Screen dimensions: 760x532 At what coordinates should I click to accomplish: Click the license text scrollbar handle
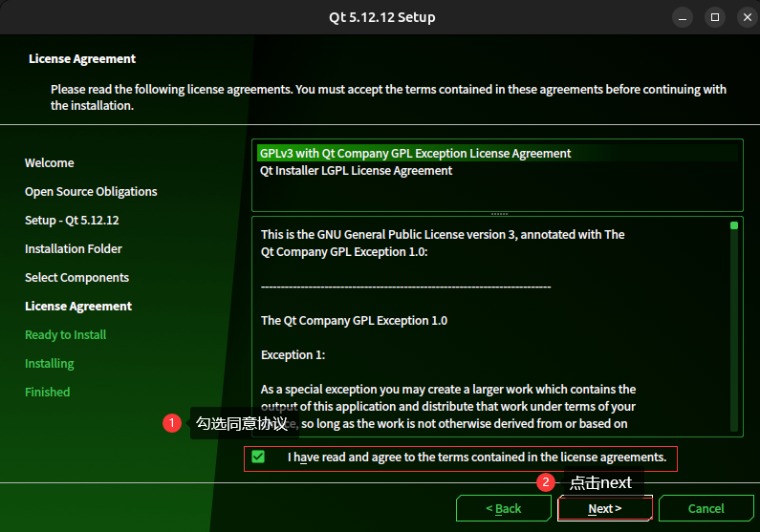click(x=734, y=225)
